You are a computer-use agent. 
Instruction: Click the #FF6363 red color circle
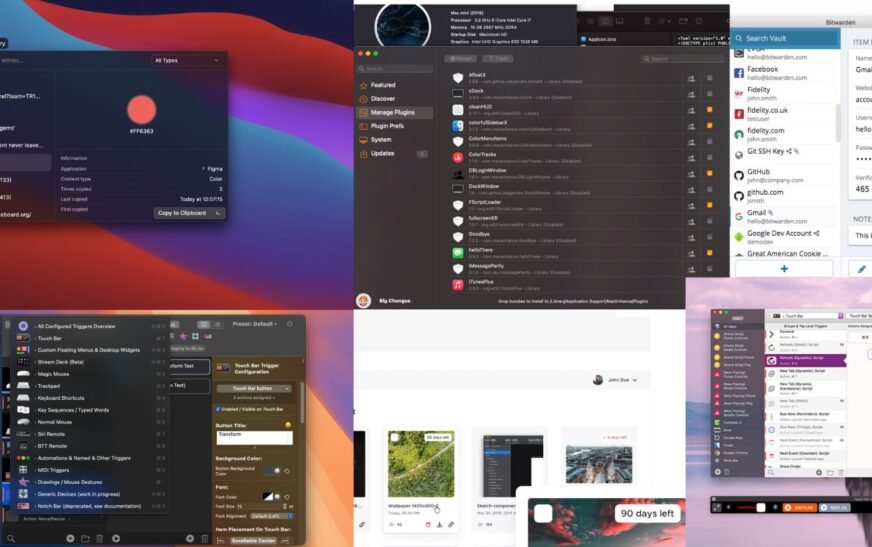(x=141, y=109)
